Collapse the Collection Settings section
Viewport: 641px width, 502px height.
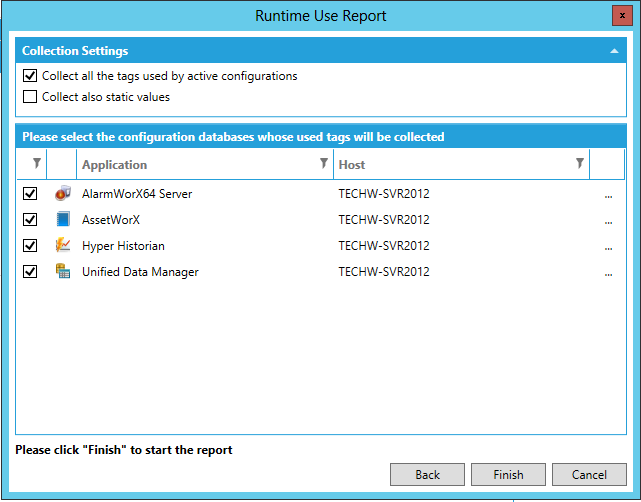(613, 50)
